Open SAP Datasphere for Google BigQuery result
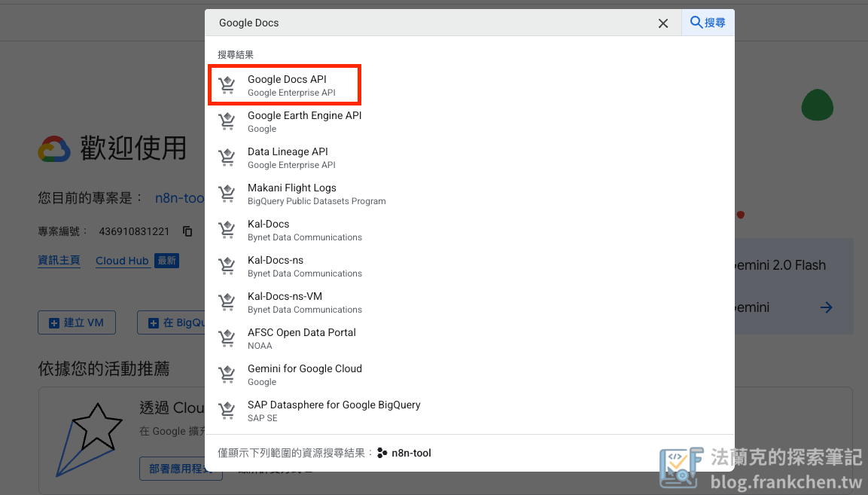 470,411
